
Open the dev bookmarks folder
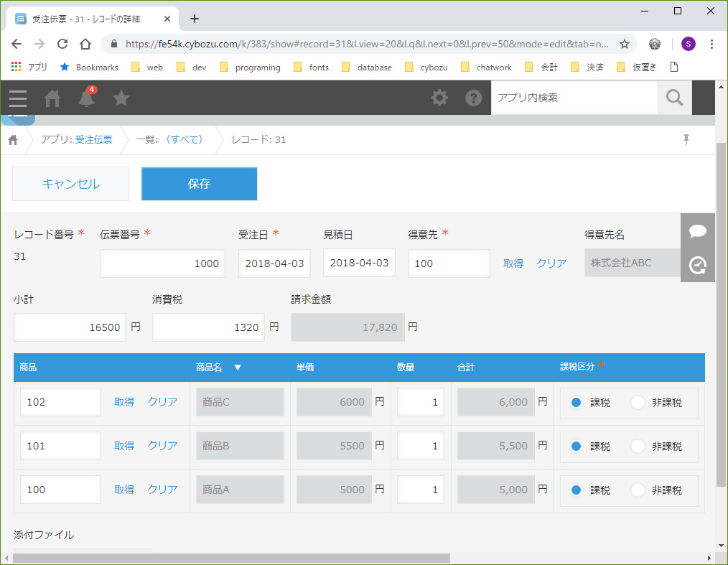191,67
